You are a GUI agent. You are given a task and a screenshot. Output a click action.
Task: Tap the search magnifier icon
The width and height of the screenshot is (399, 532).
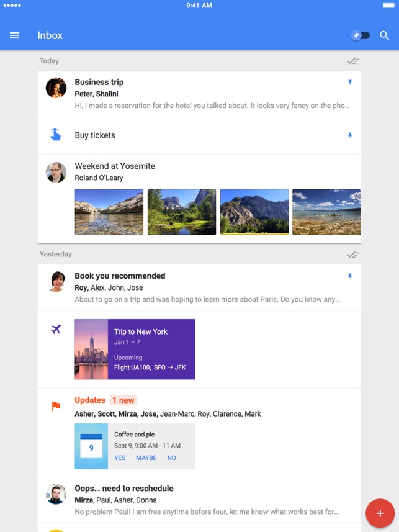pos(385,35)
